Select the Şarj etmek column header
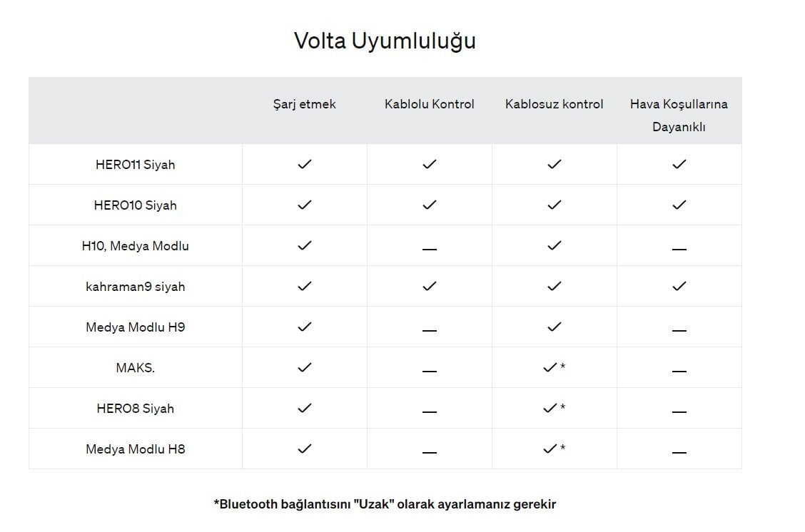 305,104
